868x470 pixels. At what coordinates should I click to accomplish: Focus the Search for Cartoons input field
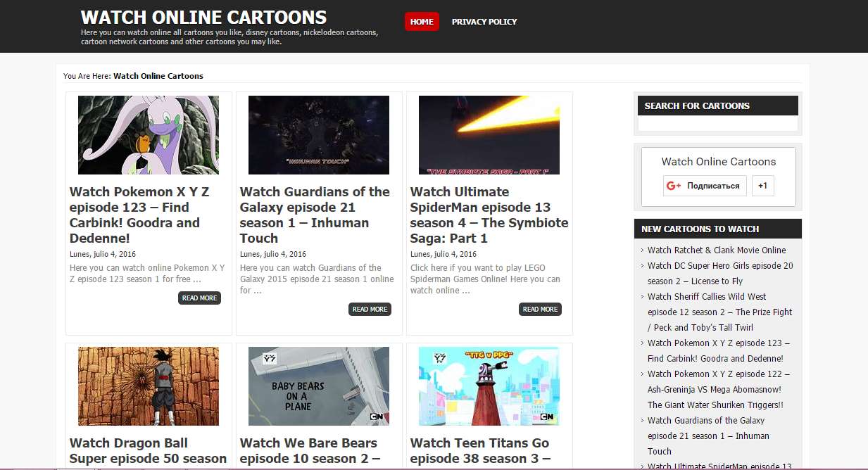tap(718, 124)
